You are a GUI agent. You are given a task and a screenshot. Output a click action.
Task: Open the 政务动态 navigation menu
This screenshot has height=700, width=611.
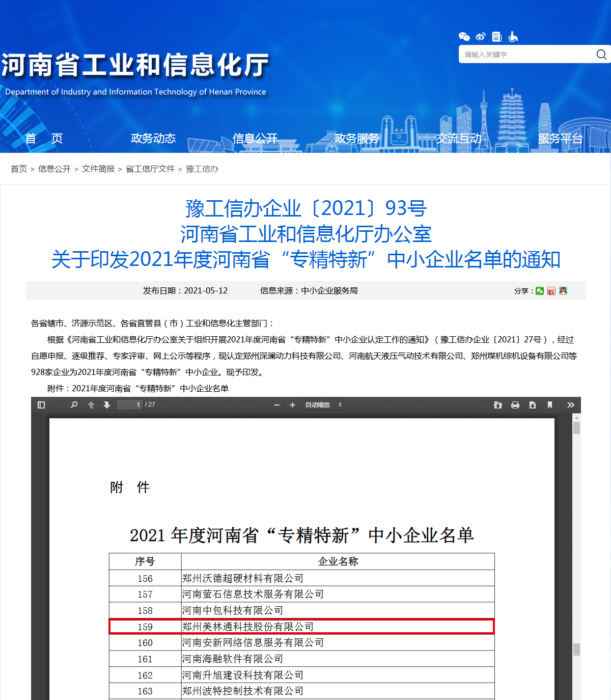[153, 139]
